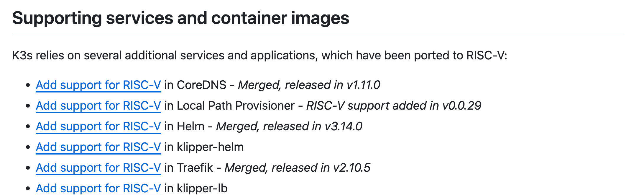Click the italic text 'Merged, released in v3.14.0'
Image resolution: width=644 pixels, height=195 pixels.
coord(289,126)
